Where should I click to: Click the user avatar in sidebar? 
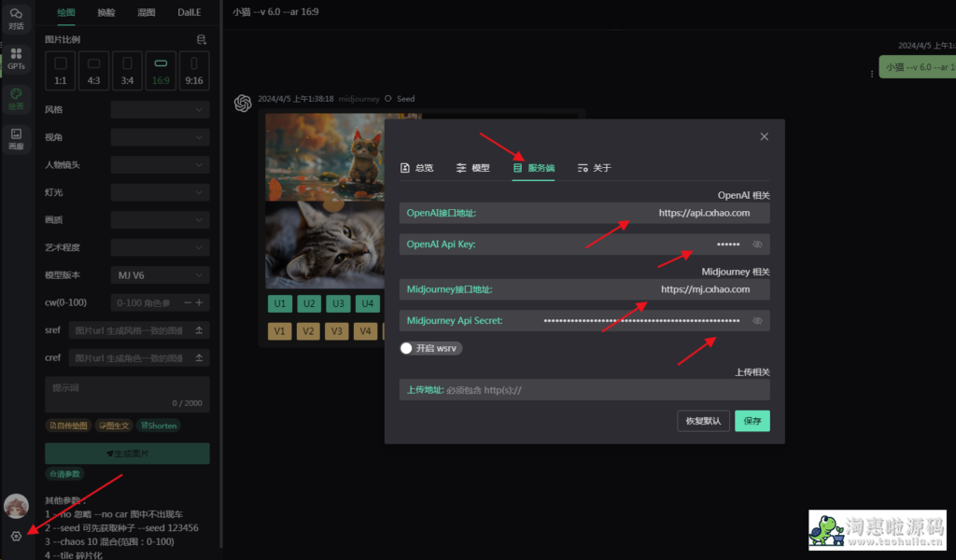[16, 506]
